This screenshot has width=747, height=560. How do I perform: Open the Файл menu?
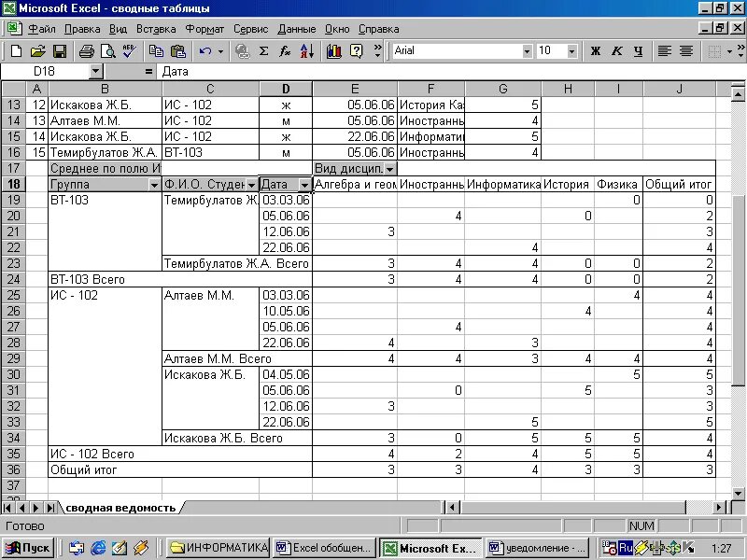coord(42,29)
